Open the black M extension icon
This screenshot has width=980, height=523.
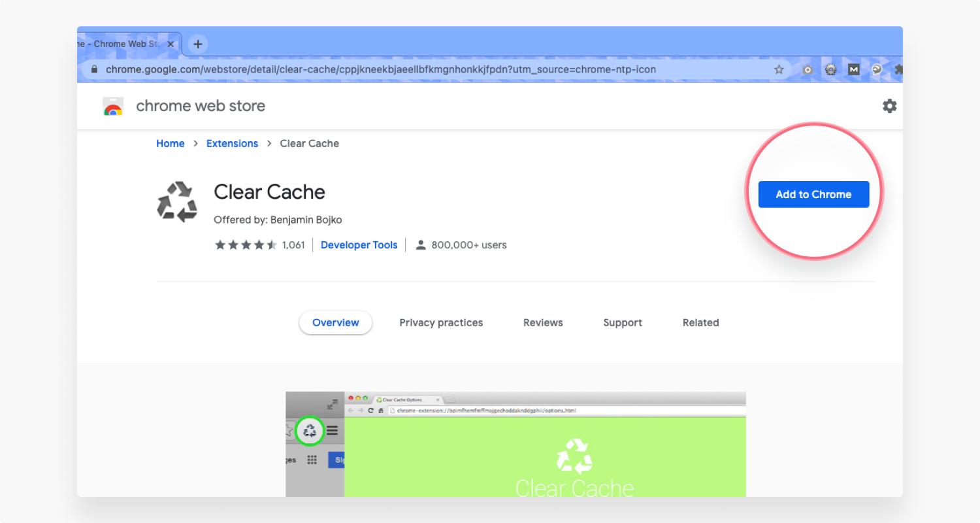click(853, 69)
